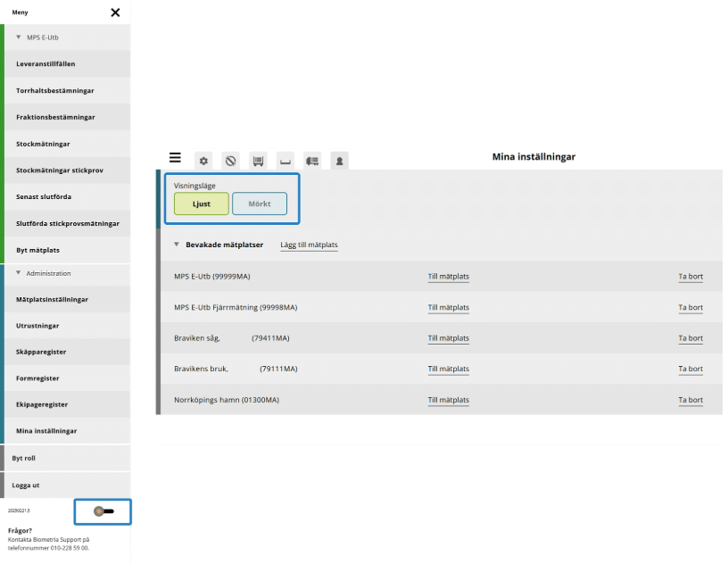Viewport: 728px width, 565px height.
Task: Click the Lägg till mätplats link
Action: [309, 245]
